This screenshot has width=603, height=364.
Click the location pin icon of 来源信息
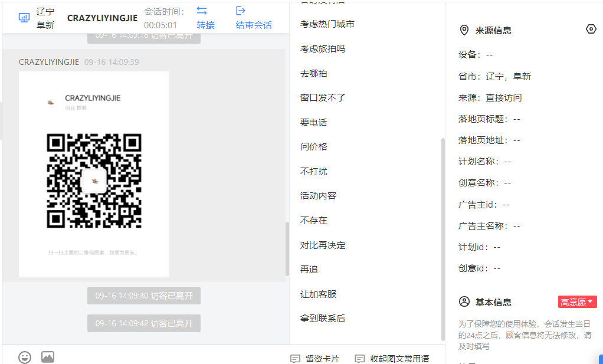click(x=464, y=30)
